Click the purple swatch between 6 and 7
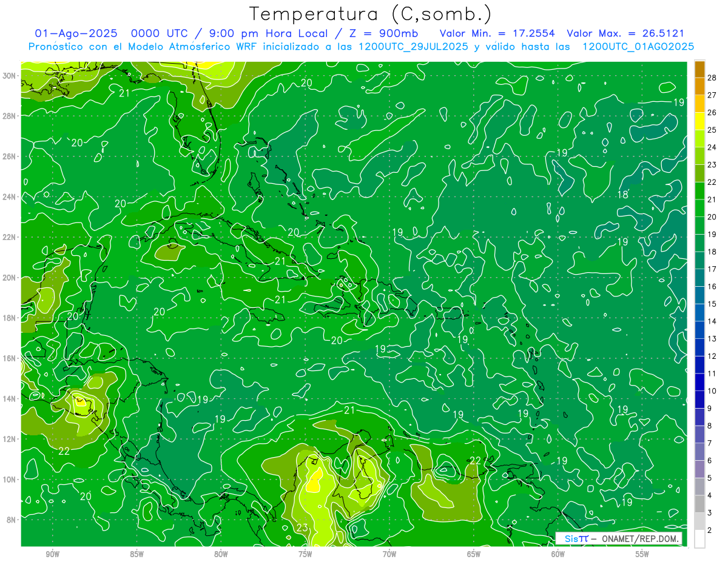Screen dimensions: 728x562 699,452
